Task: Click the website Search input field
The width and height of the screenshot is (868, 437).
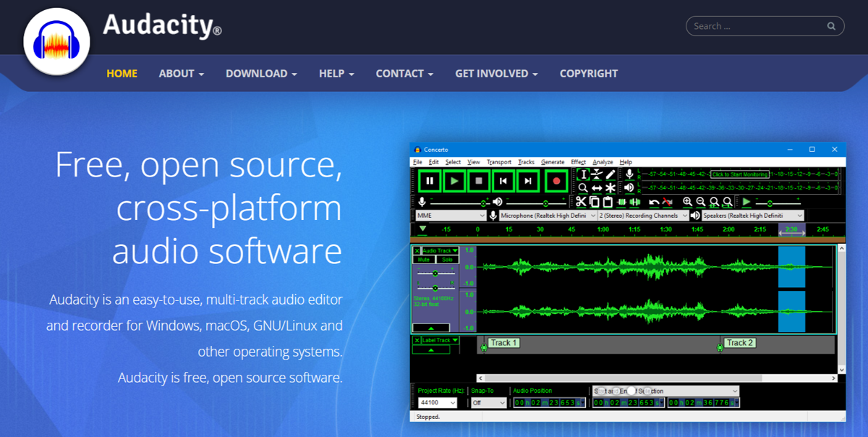Action: (x=765, y=26)
